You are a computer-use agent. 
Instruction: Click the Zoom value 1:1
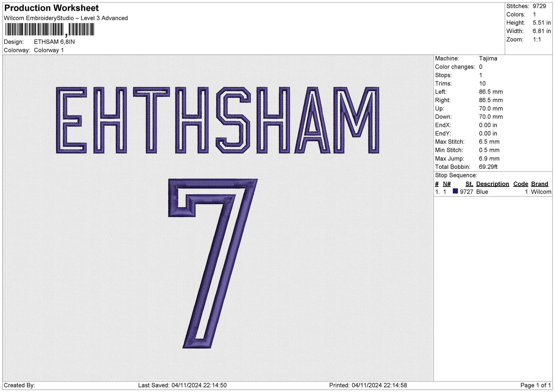tap(537, 40)
